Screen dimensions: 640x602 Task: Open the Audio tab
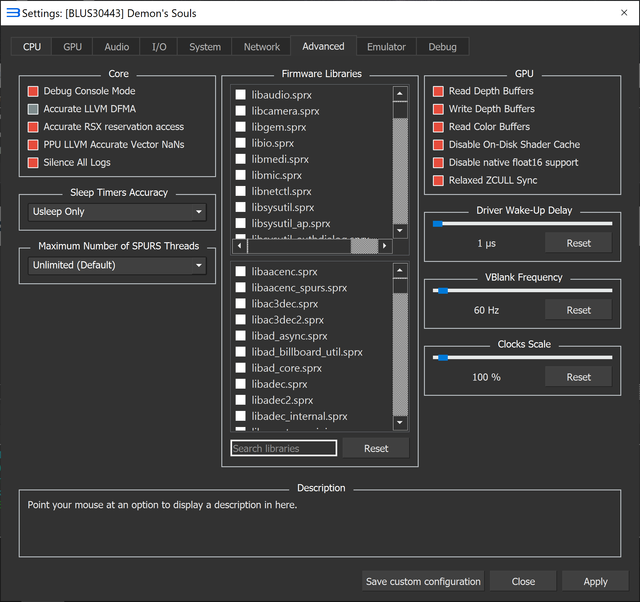116,47
